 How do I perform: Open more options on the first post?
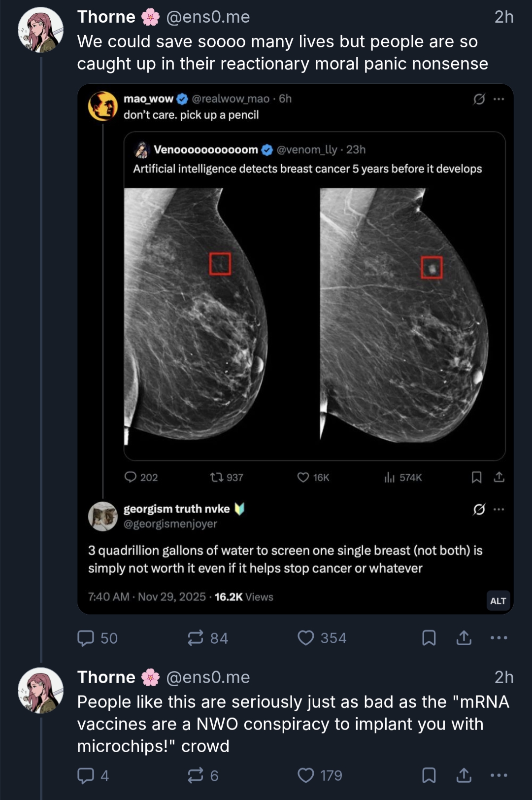point(499,638)
